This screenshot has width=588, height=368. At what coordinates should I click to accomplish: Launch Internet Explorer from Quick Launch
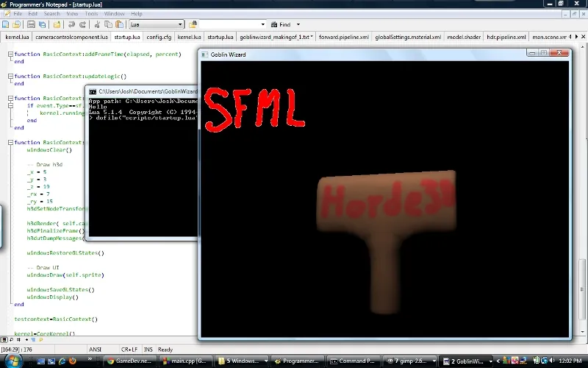click(x=62, y=361)
